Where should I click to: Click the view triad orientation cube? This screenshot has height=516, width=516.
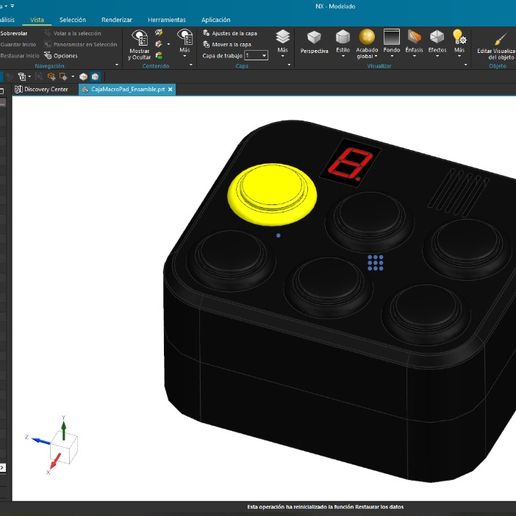coord(63,448)
